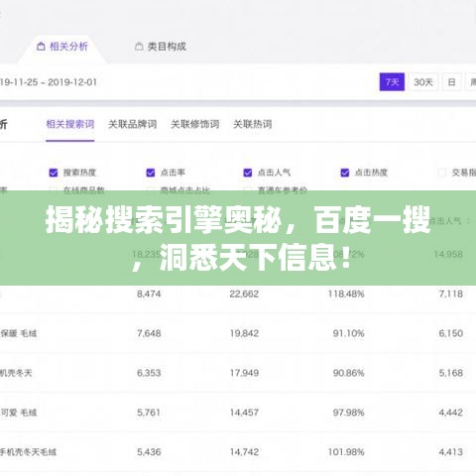The image size is (476, 476).
Task: Open the 关联品牌词 sub-tab
Action: [132, 124]
